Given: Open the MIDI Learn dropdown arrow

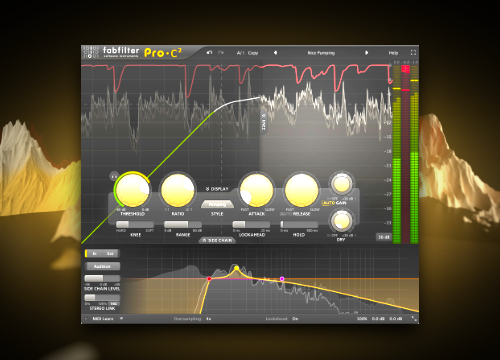Looking at the screenshot, I should pos(121,319).
